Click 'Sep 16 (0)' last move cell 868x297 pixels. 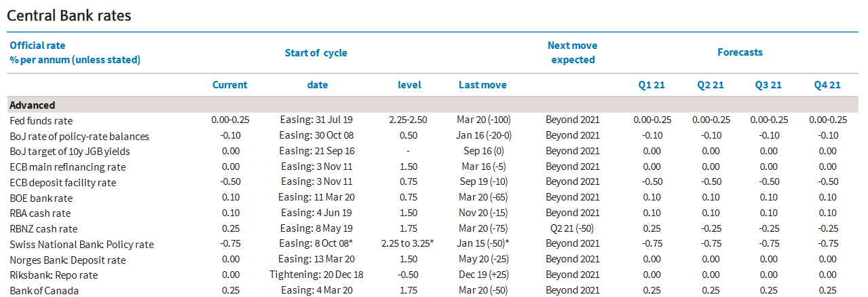click(x=483, y=151)
